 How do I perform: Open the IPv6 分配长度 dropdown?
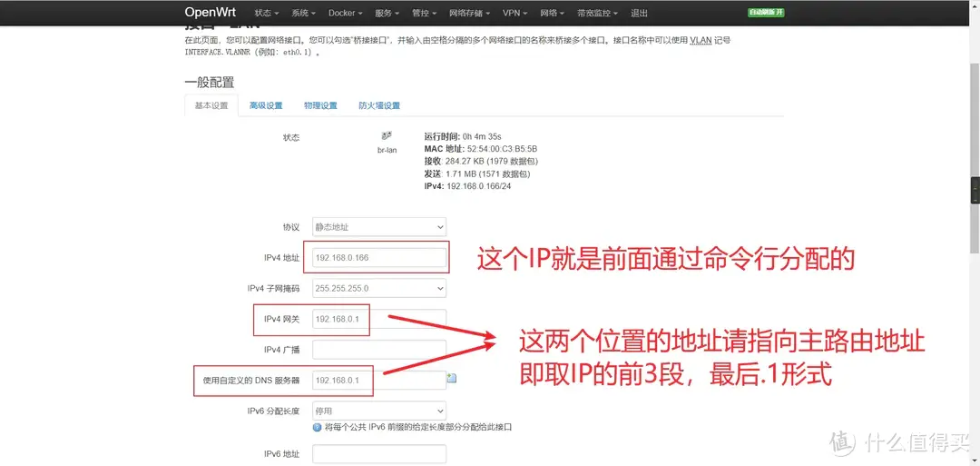tap(378, 411)
